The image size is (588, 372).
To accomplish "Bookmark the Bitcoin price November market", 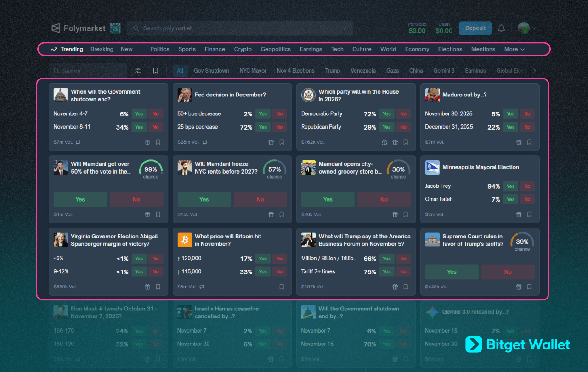I will click(x=282, y=287).
